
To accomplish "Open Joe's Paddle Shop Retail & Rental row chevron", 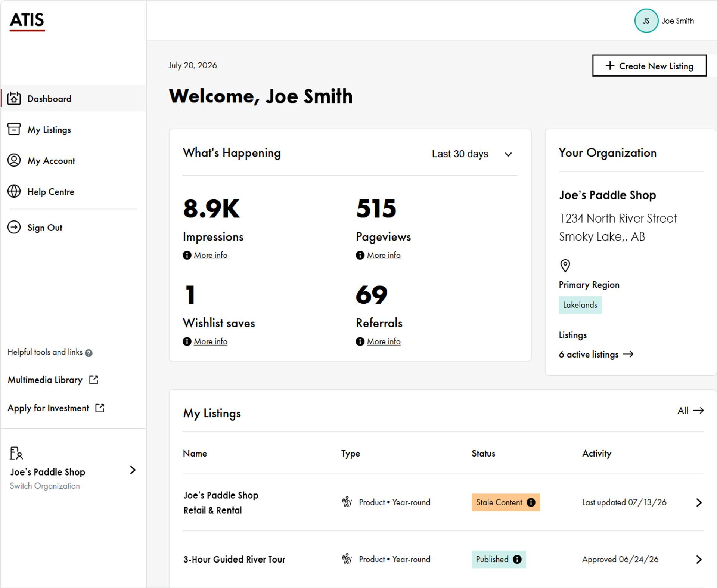I will 699,502.
